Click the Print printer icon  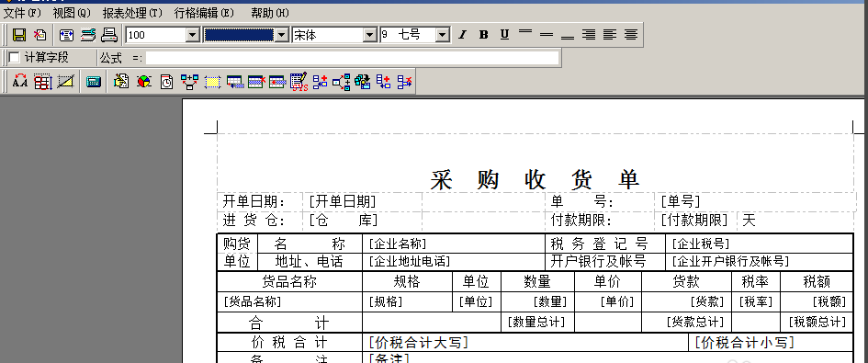(x=109, y=35)
